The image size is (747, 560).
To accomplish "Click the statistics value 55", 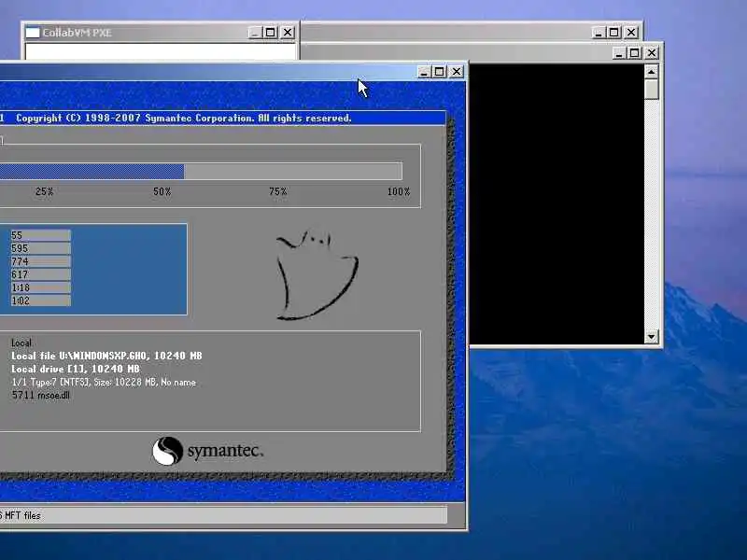I will coord(40,235).
